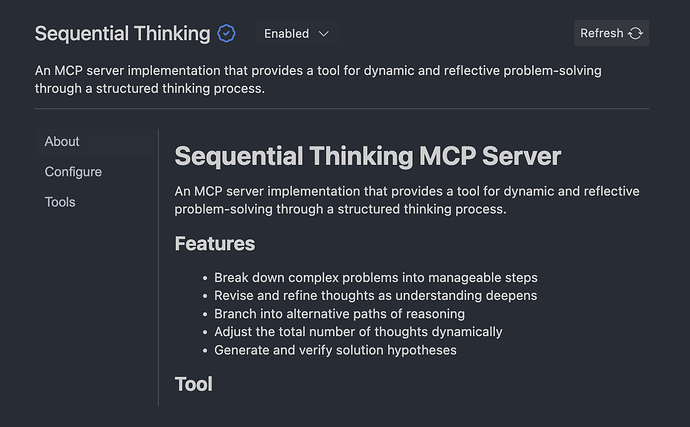Click the 'Generate and verify solution hypotheses' bullet
This screenshot has width=690, height=427.
(335, 350)
